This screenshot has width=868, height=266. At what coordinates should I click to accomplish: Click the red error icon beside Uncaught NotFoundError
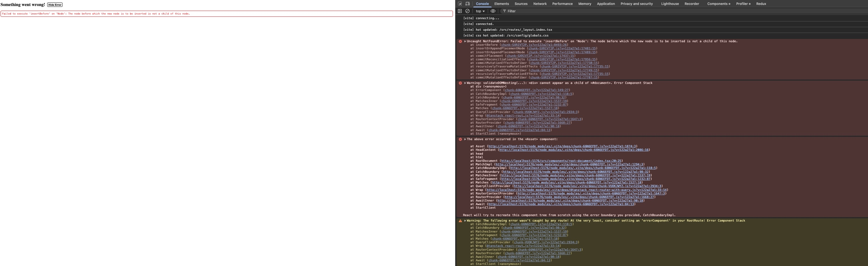click(x=460, y=41)
